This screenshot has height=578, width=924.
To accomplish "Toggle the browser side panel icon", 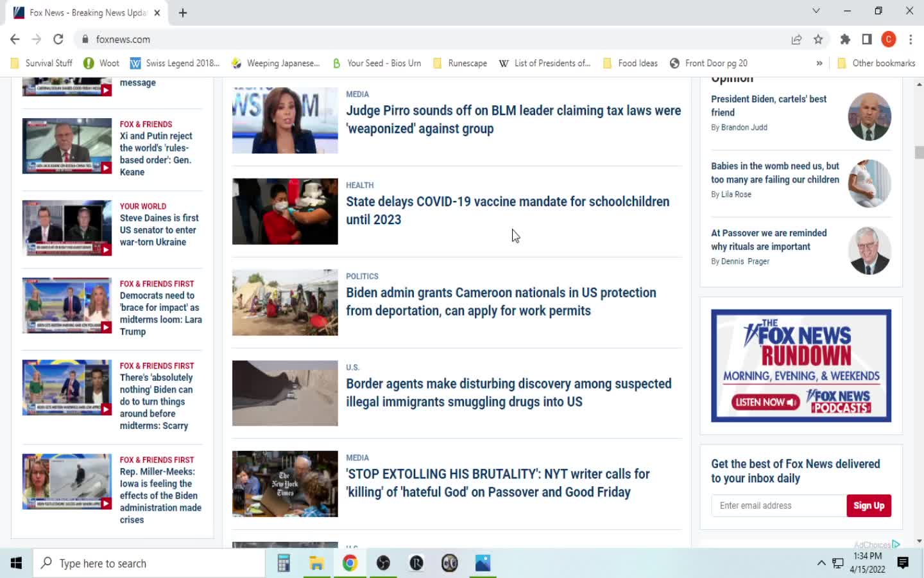I will pos(867,39).
